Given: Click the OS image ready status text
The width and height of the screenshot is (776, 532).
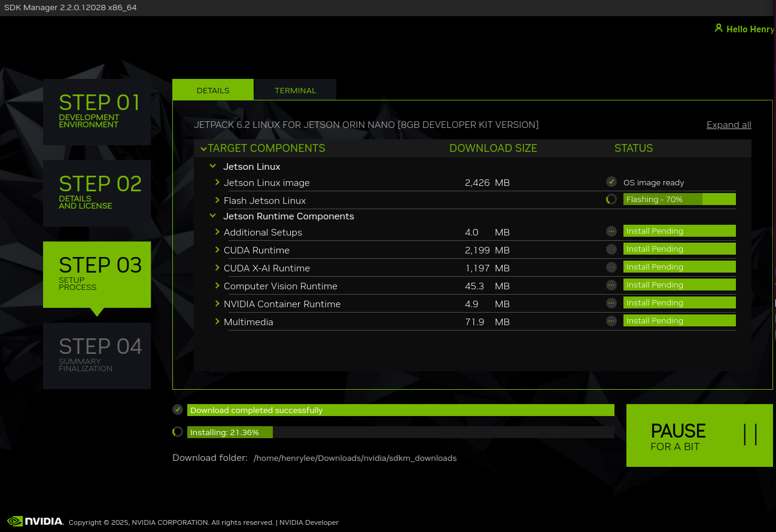Looking at the screenshot, I should click(x=654, y=183).
